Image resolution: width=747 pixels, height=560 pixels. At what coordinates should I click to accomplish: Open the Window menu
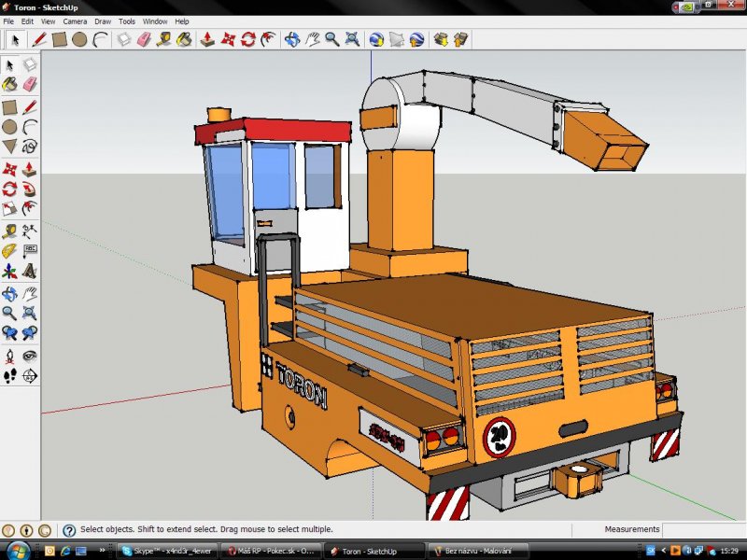pos(155,21)
